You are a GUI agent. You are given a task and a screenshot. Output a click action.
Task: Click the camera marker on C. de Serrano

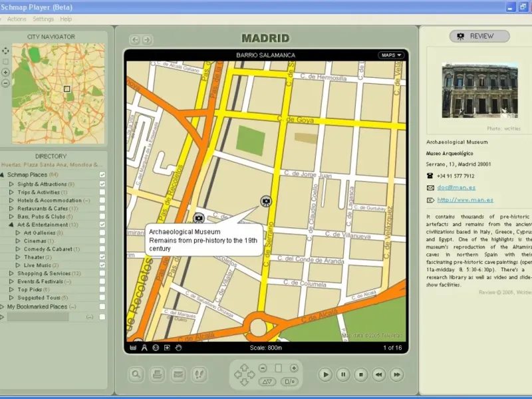point(265,200)
